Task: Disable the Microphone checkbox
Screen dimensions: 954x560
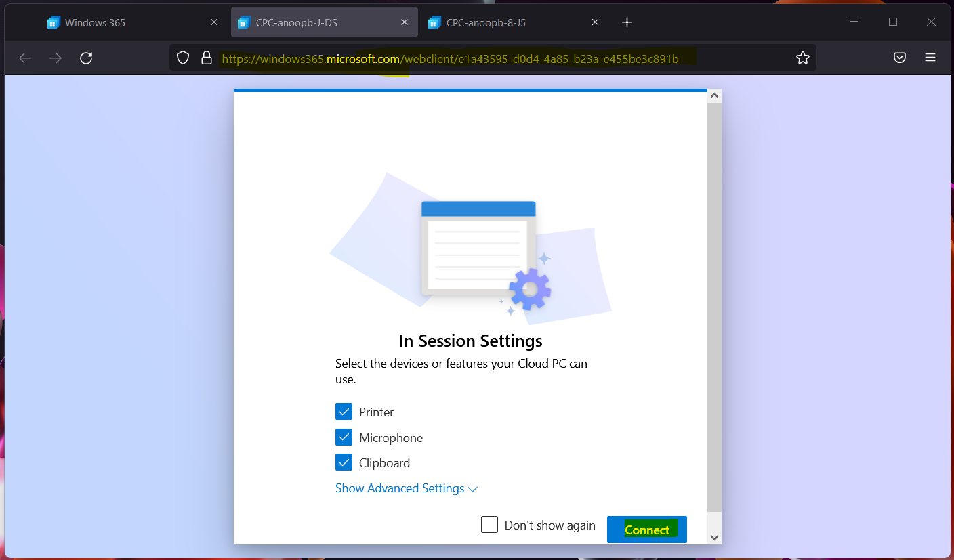Action: pyautogui.click(x=344, y=437)
